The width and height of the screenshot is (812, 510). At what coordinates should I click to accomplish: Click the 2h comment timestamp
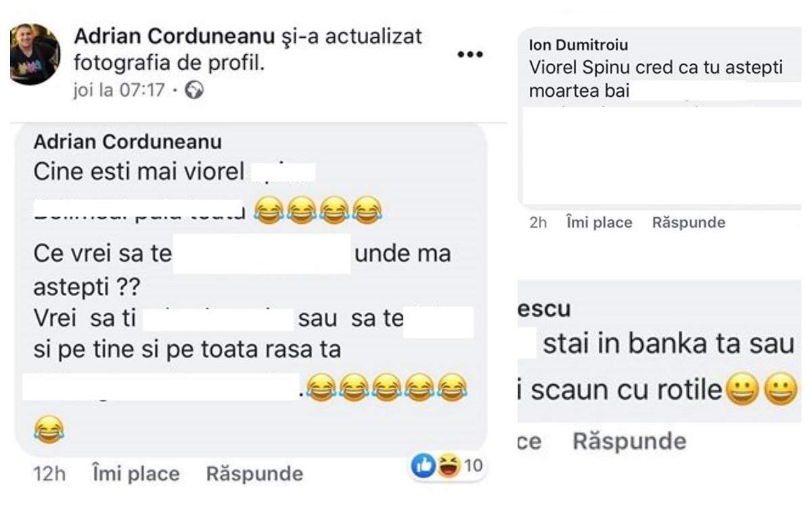click(538, 223)
